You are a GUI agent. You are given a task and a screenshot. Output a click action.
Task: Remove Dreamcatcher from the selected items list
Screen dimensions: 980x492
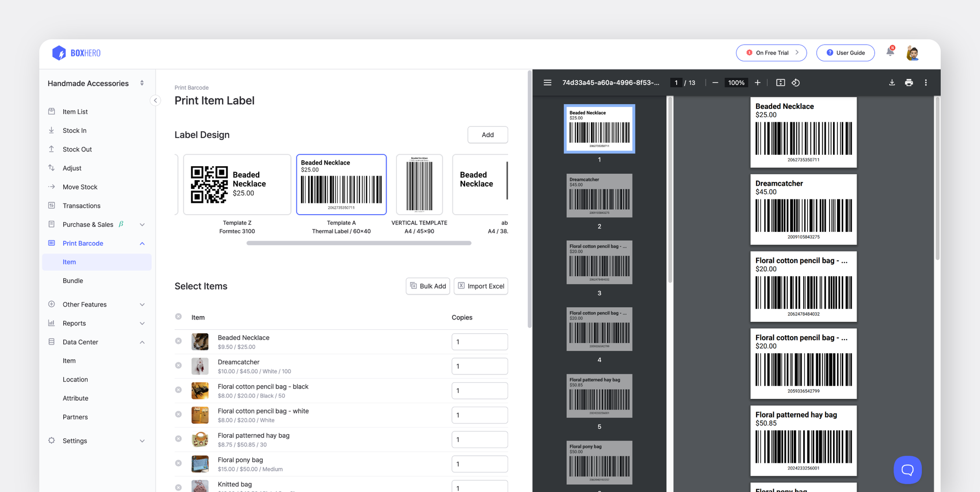[x=178, y=365]
